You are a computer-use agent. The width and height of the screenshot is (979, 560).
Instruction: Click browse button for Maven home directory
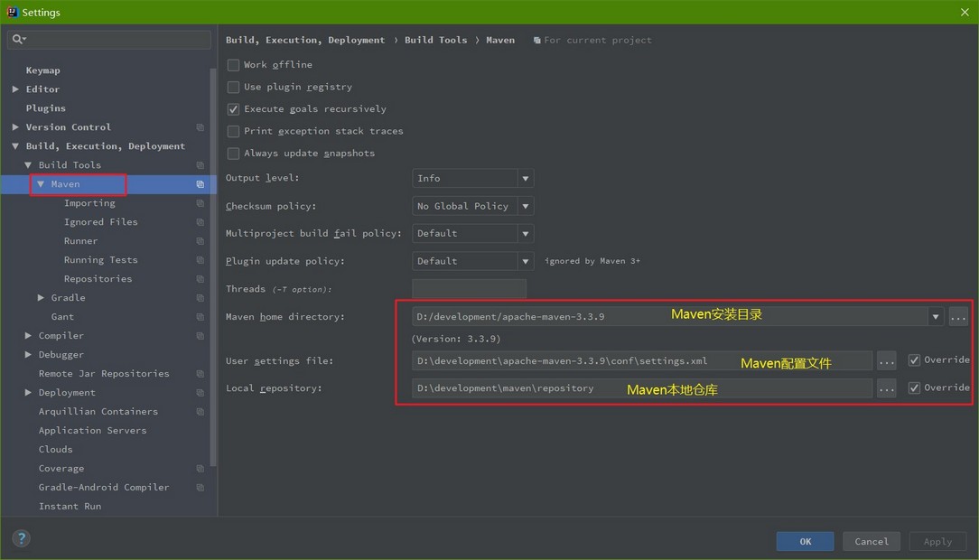tap(957, 316)
